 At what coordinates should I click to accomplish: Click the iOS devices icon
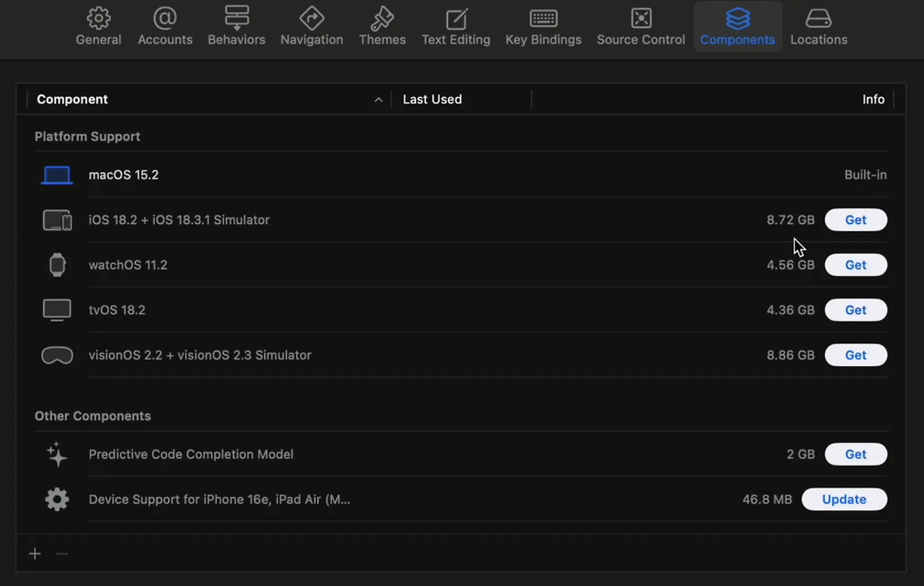pos(57,220)
